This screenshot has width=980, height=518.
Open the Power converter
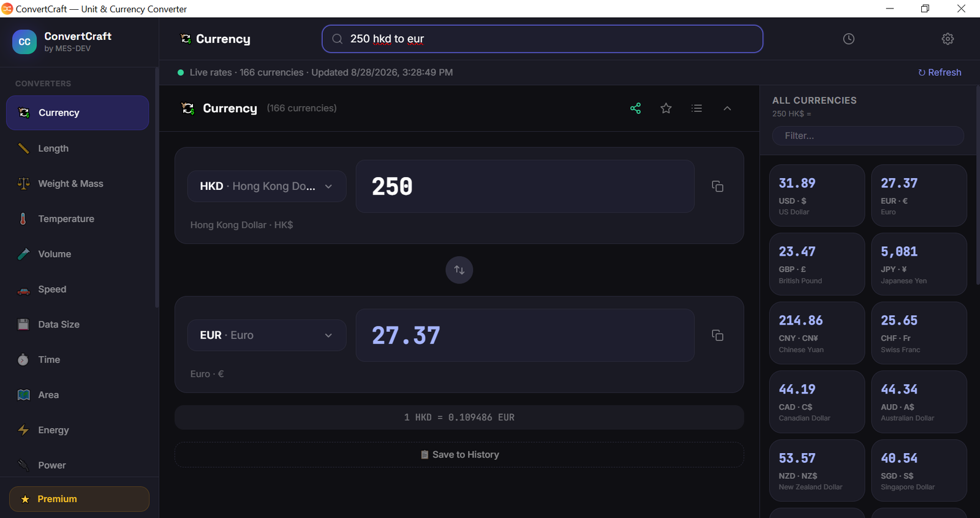tap(78, 465)
